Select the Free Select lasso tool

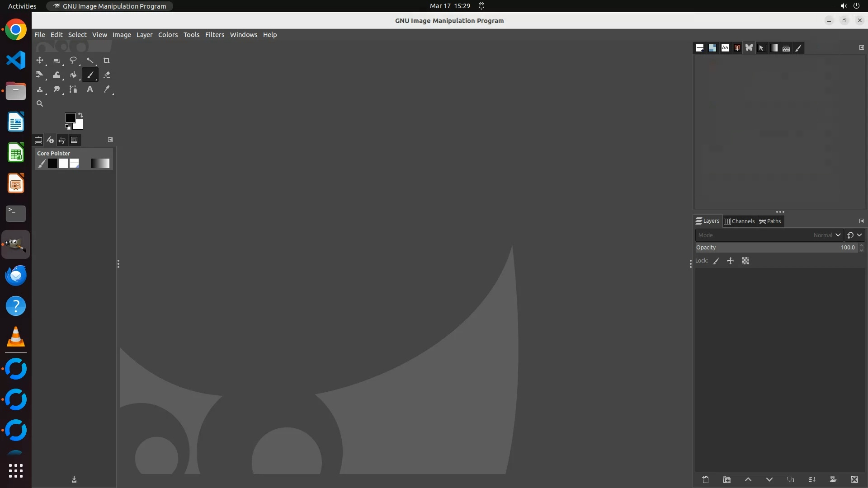[x=73, y=60]
